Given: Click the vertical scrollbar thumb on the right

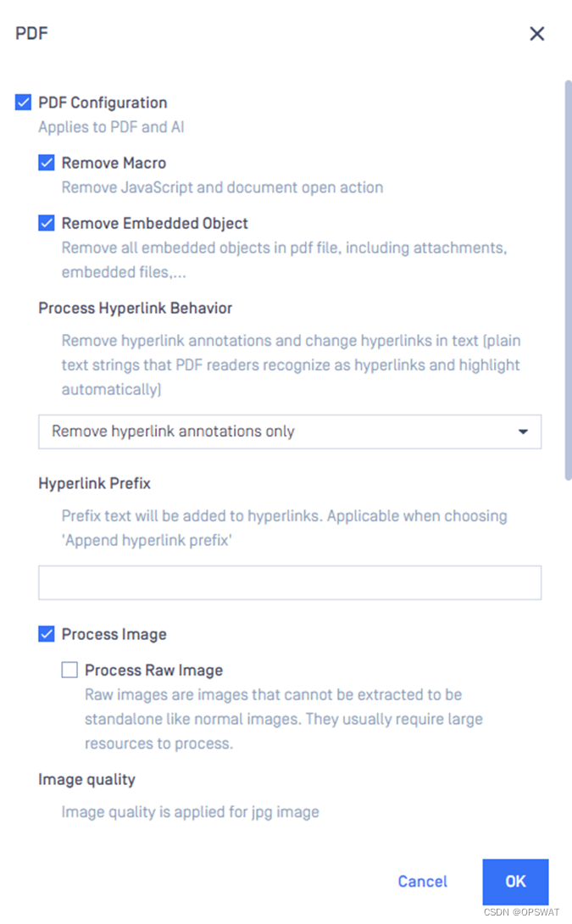Looking at the screenshot, I should click(x=568, y=281).
